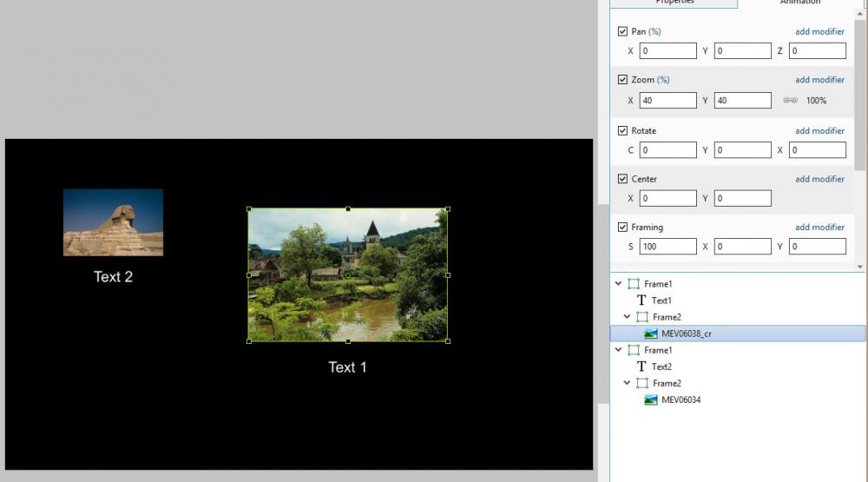Uncheck the Zoom animation checkbox
Image resolution: width=868 pixels, height=482 pixels.
tap(622, 80)
